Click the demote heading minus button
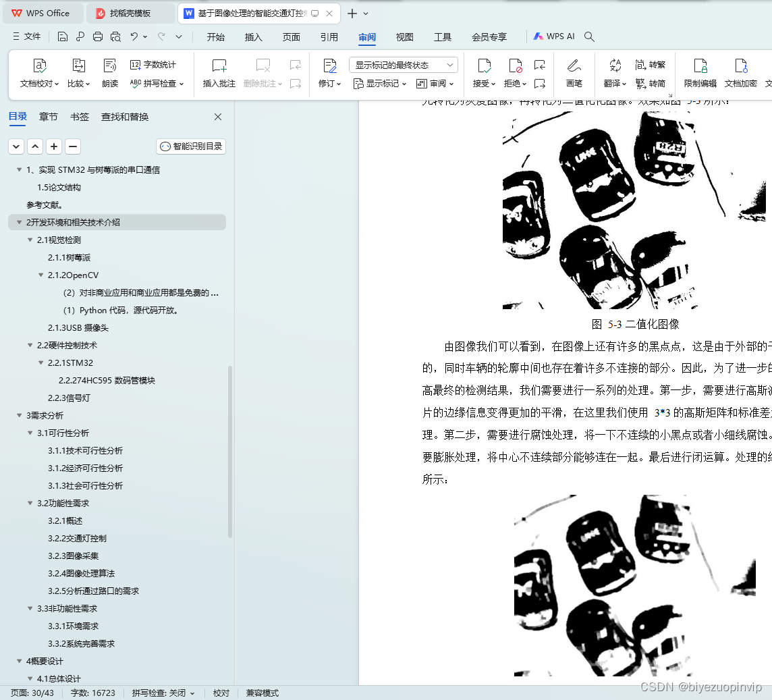Image resolution: width=772 pixels, height=700 pixels. pyautogui.click(x=73, y=146)
